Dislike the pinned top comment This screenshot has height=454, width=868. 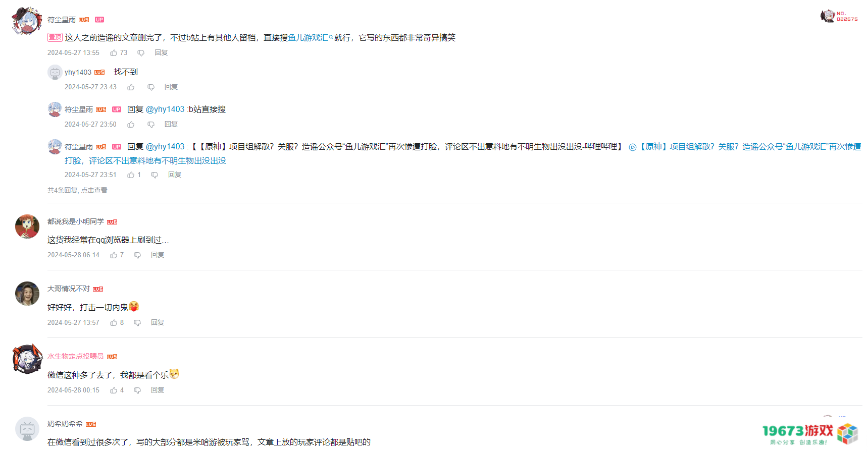tap(140, 52)
